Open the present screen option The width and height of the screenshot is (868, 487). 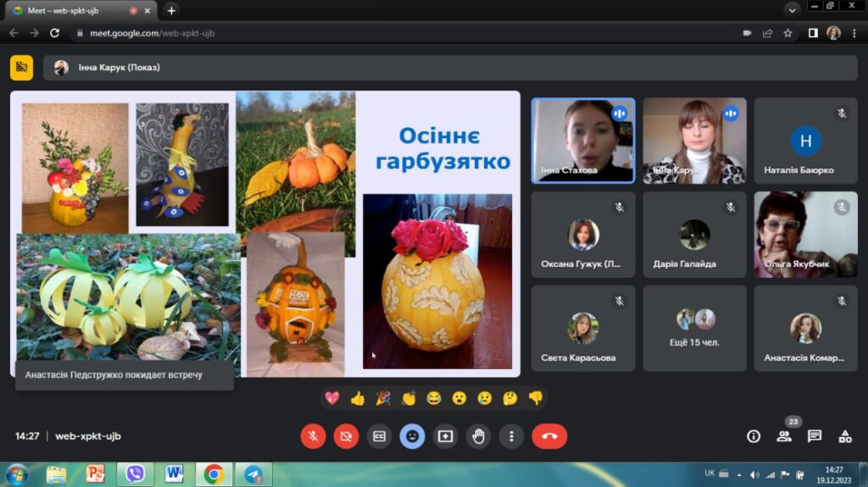(x=445, y=436)
